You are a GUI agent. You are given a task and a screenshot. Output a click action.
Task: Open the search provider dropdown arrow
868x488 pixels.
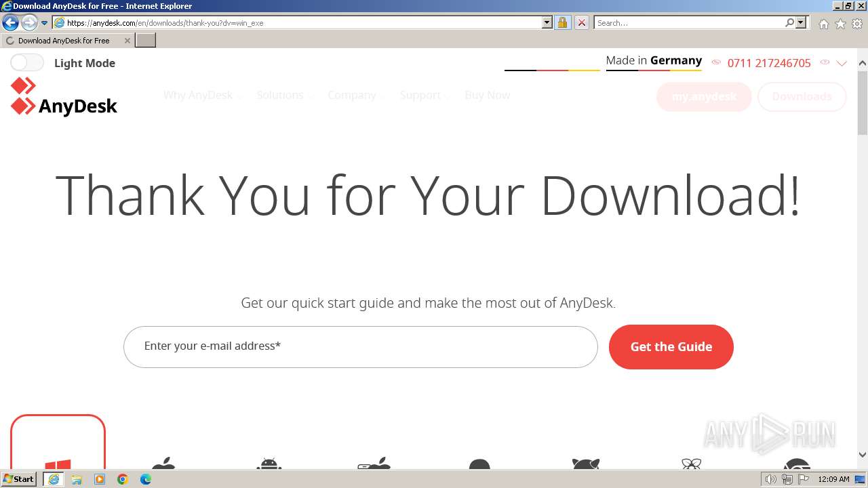tap(801, 22)
